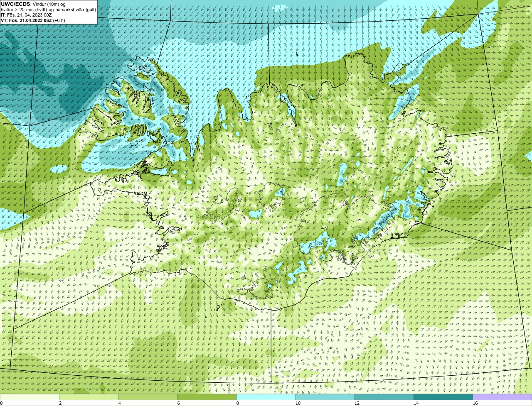Click the scale label "4"

click(x=119, y=403)
